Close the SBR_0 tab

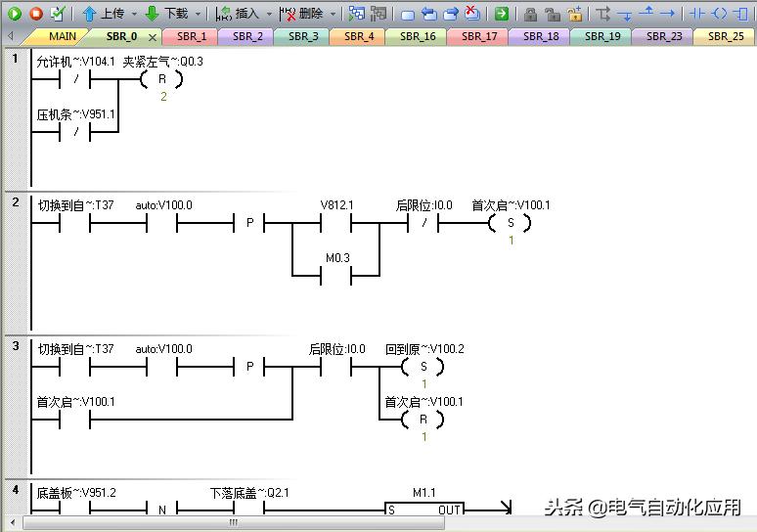(152, 37)
